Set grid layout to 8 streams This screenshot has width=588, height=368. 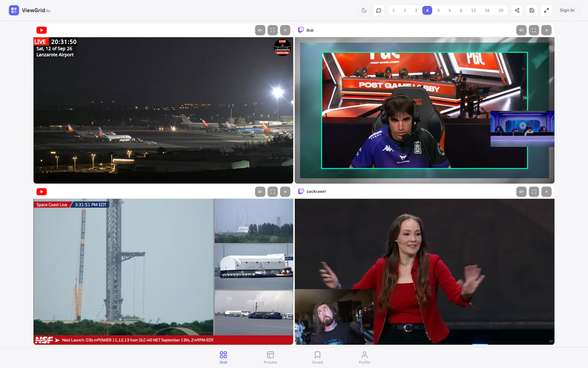461,10
